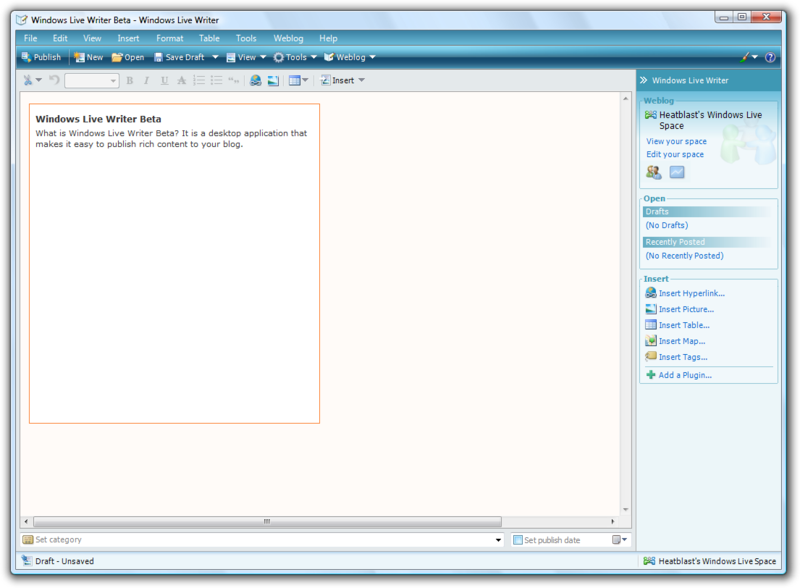
Task: Open the paragraph style combo box
Action: point(92,81)
